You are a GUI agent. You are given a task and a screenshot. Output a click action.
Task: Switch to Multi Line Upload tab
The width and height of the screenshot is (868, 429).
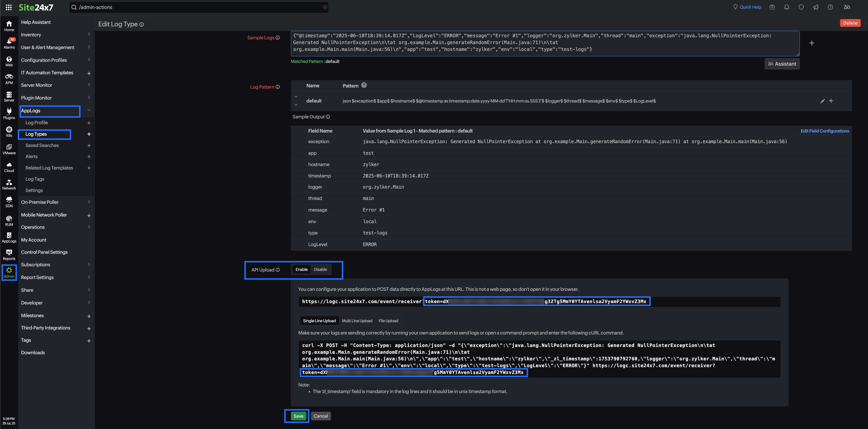click(x=357, y=321)
